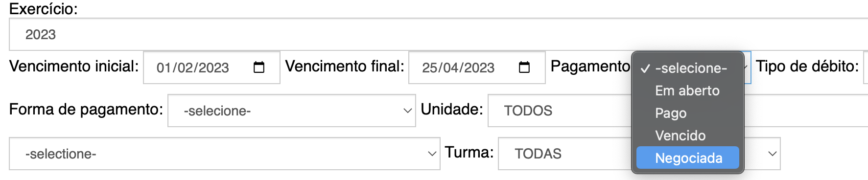Click the 01/02/2023 date field
The width and height of the screenshot is (868, 180).
click(x=211, y=67)
